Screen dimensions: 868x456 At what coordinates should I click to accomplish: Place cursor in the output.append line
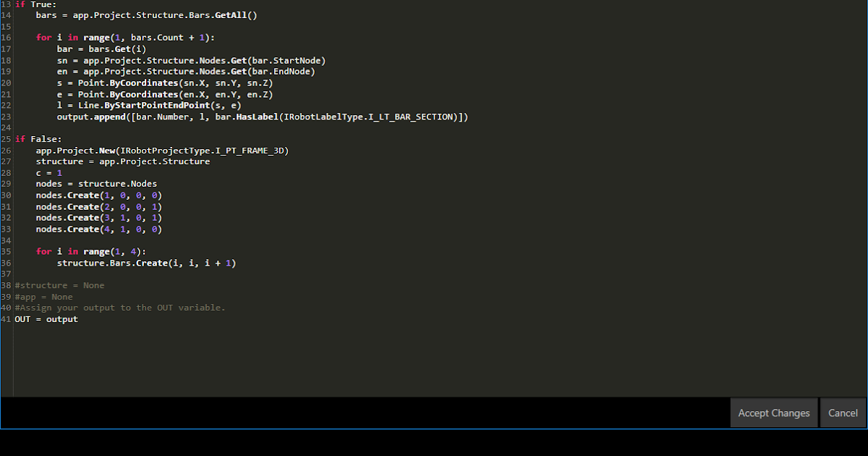(262, 117)
